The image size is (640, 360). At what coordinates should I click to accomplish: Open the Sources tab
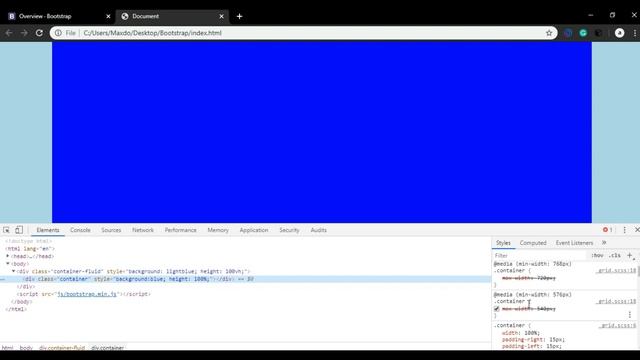pyautogui.click(x=111, y=230)
